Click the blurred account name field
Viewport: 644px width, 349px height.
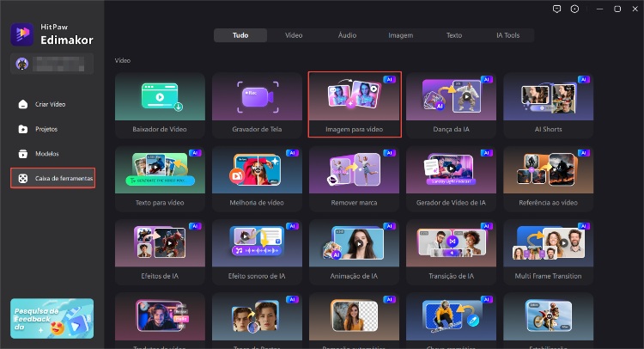(58, 64)
